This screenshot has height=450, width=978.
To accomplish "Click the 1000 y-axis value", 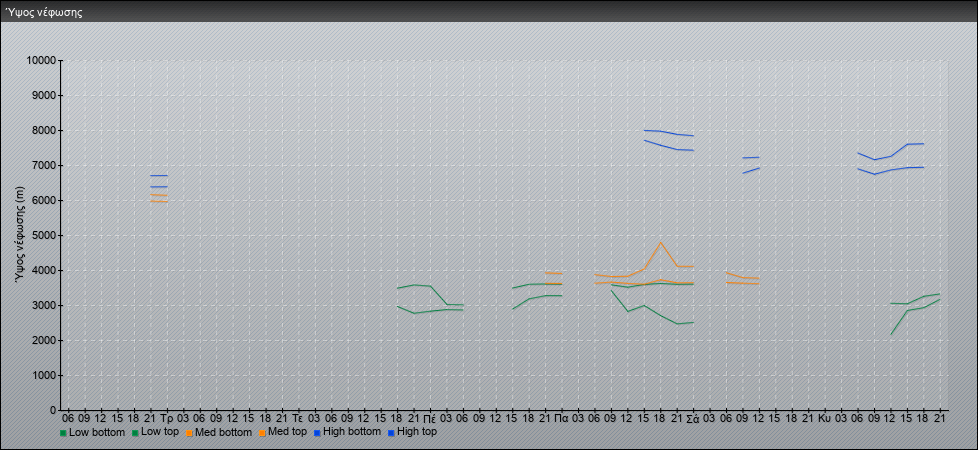I will point(44,375).
